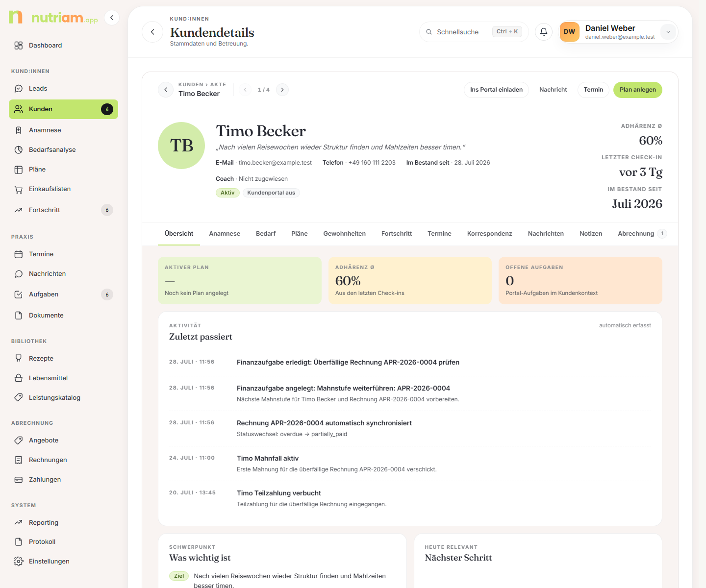
Task: Click the Einkaufslisten shopping cart icon
Action: 19,189
